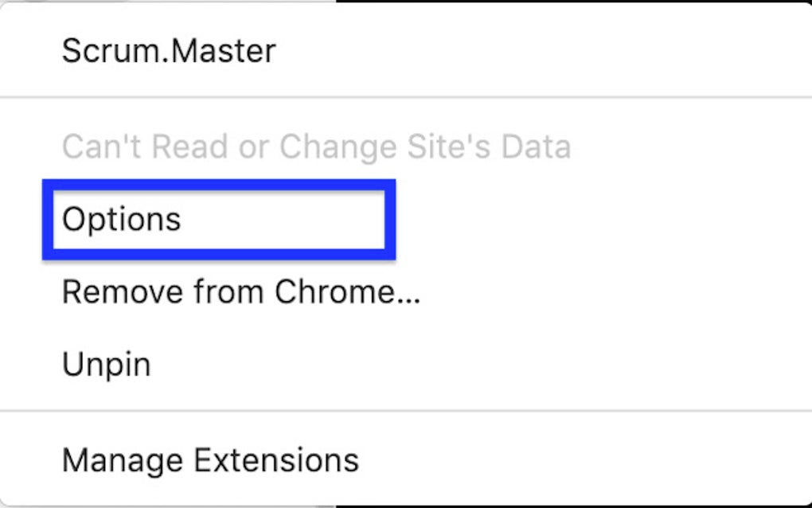Remove the Scrum.Master extension from Chrome

click(x=240, y=291)
